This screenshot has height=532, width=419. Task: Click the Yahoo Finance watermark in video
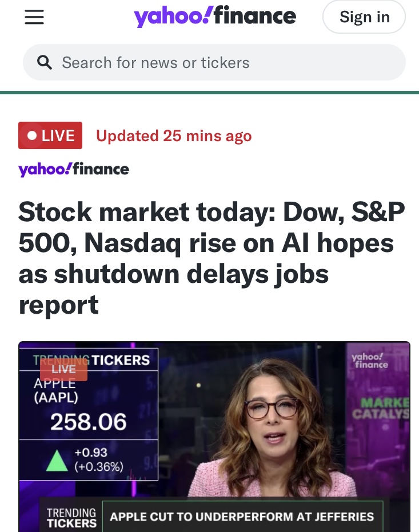[370, 361]
